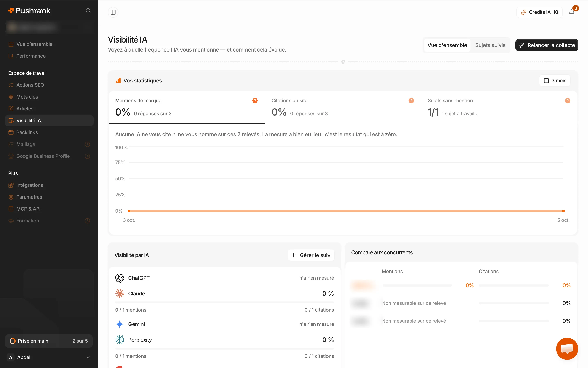This screenshot has height=368, width=588.
Task: Click the clock icon beside Maillage
Action: point(87,144)
